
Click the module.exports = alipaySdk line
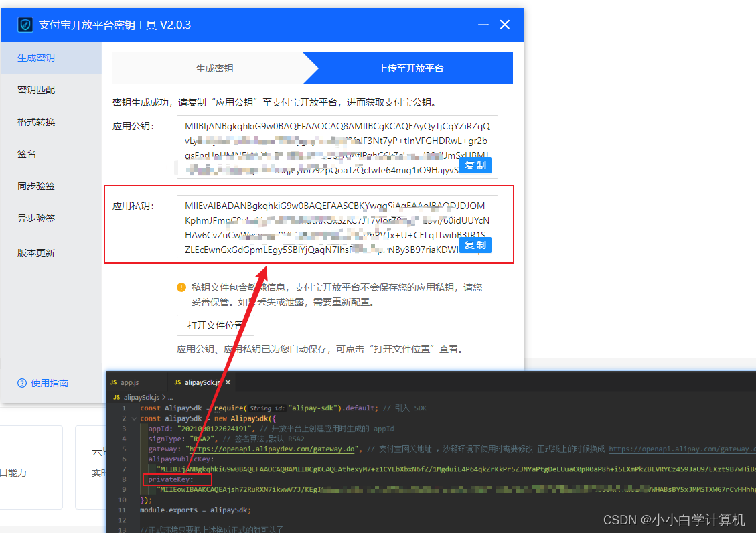[196, 510]
